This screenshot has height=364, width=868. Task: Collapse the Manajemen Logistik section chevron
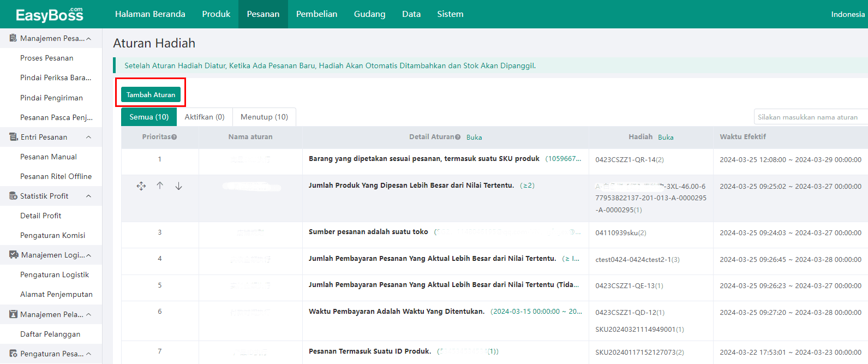click(x=89, y=255)
